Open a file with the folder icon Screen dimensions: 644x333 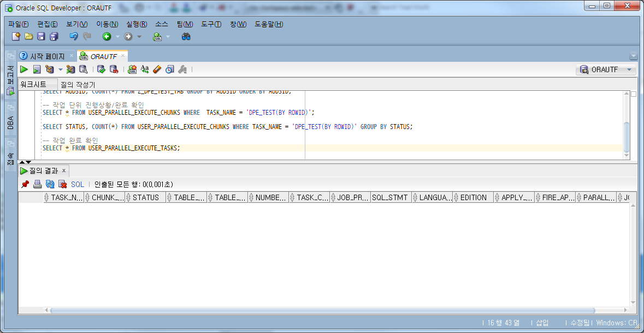point(29,36)
